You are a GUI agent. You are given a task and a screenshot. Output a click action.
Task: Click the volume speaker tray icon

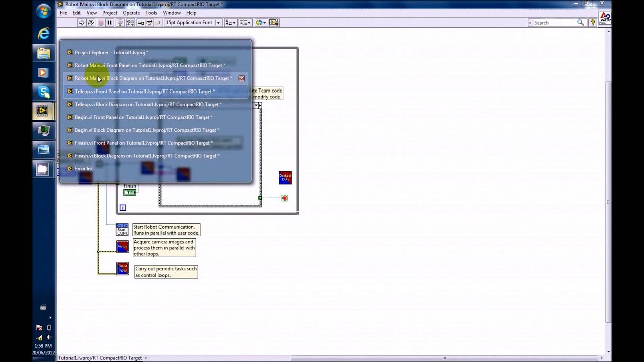tap(48, 337)
